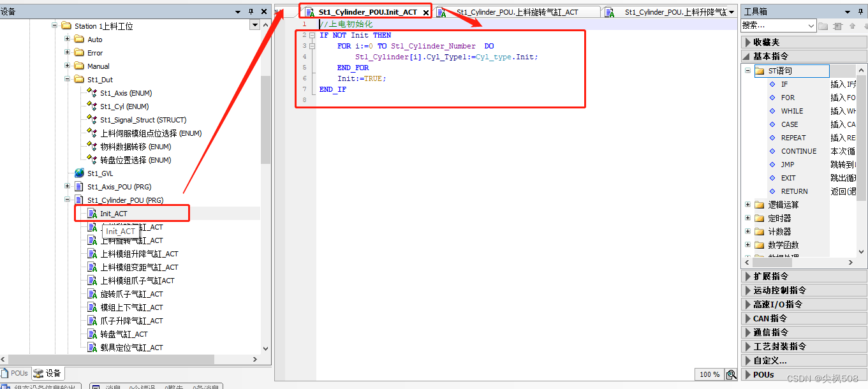Click the REPEAT instruction diamond icon

pos(772,138)
